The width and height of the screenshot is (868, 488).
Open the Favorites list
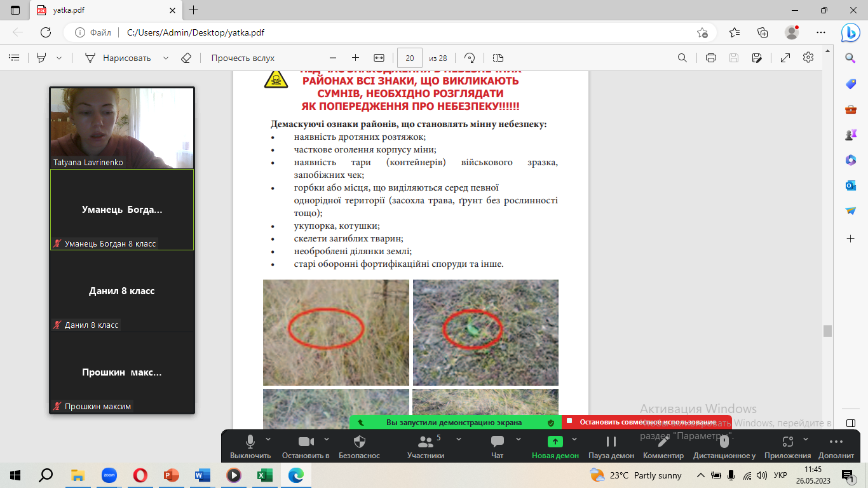(x=735, y=32)
